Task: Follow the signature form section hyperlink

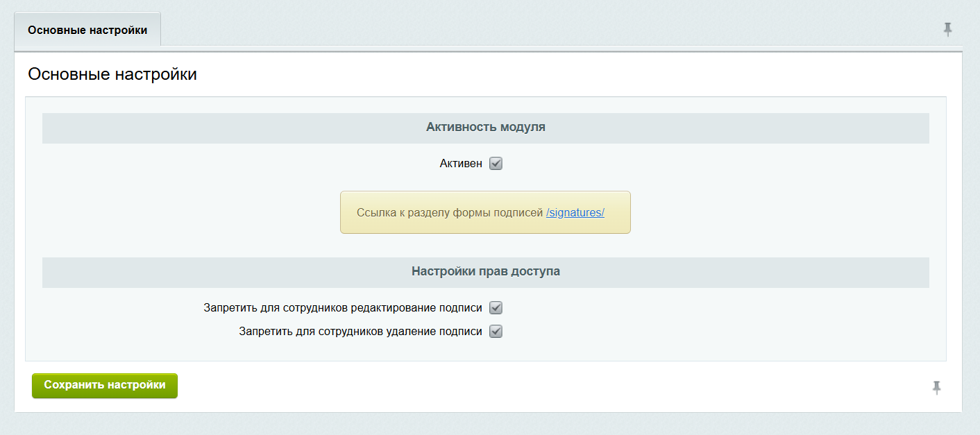Action: pyautogui.click(x=575, y=212)
